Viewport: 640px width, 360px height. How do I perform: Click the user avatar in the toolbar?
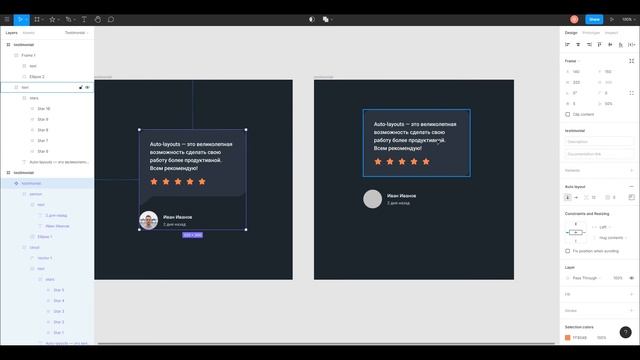[574, 19]
